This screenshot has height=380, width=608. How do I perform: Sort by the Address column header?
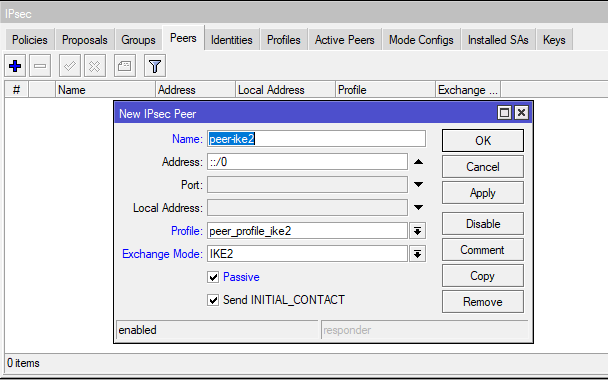click(195, 90)
